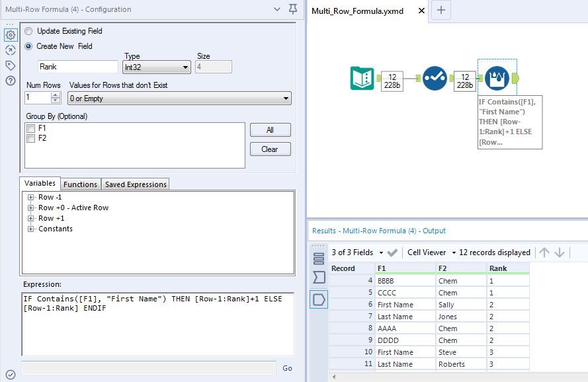Show the output anchor data view icon
This screenshot has height=382, width=588.
pyautogui.click(x=319, y=300)
